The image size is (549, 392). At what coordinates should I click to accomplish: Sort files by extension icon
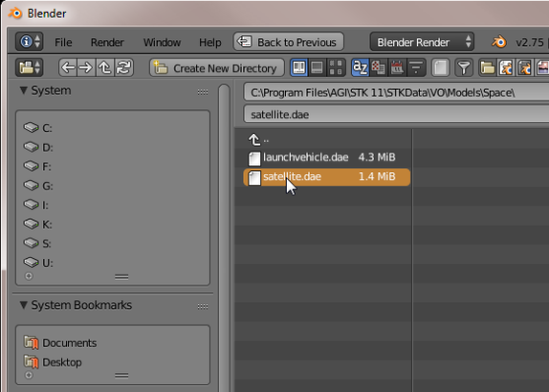coord(378,68)
